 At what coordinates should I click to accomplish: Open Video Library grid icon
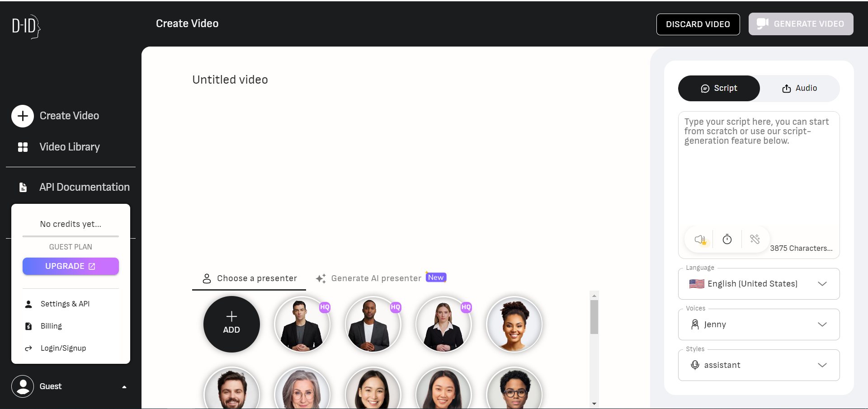(23, 147)
